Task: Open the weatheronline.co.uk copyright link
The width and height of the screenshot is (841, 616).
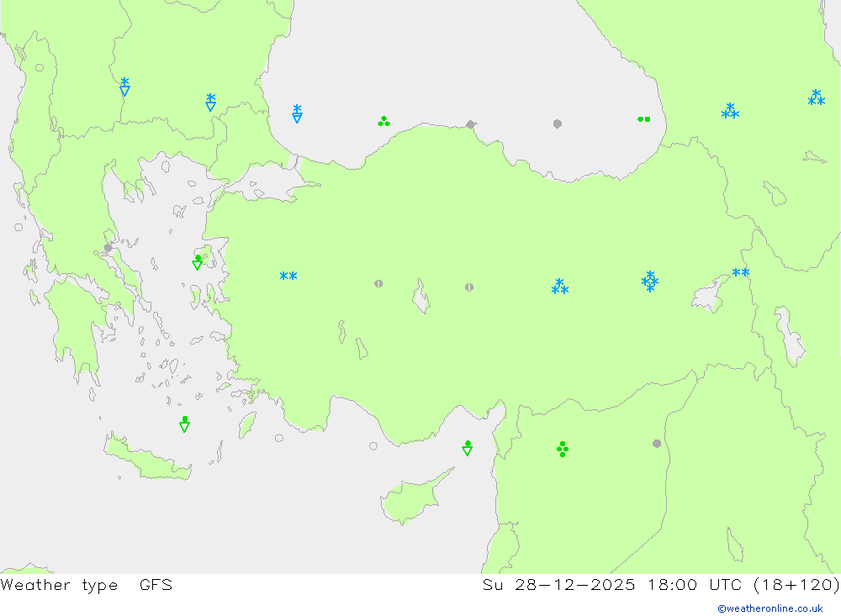Action: [x=770, y=608]
